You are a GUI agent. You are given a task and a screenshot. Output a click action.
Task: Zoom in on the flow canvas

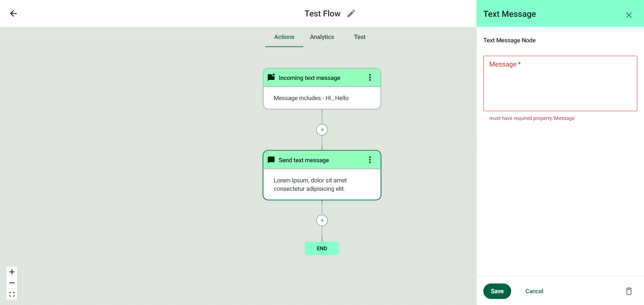(x=12, y=272)
